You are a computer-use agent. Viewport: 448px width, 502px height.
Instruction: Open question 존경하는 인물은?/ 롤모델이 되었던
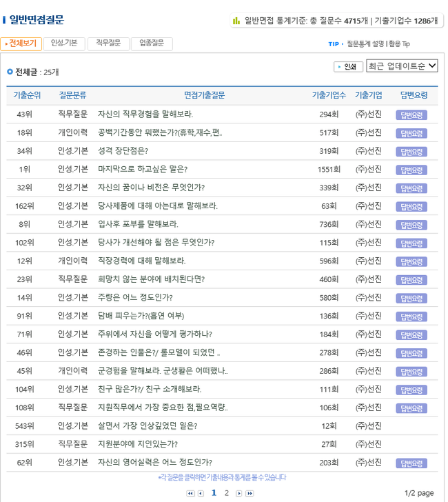pos(159,352)
